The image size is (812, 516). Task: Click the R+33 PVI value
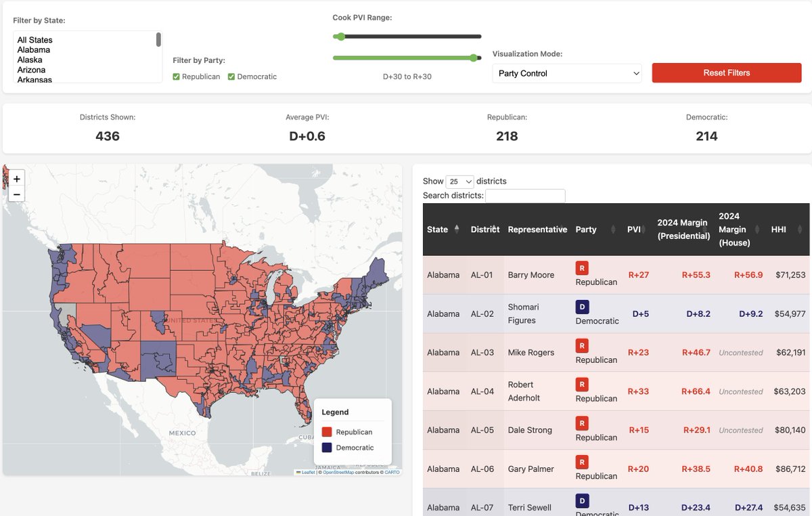638,391
